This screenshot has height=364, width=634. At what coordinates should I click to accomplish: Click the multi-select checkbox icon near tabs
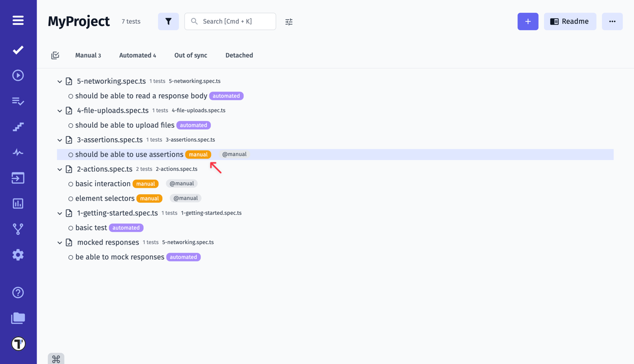point(55,55)
